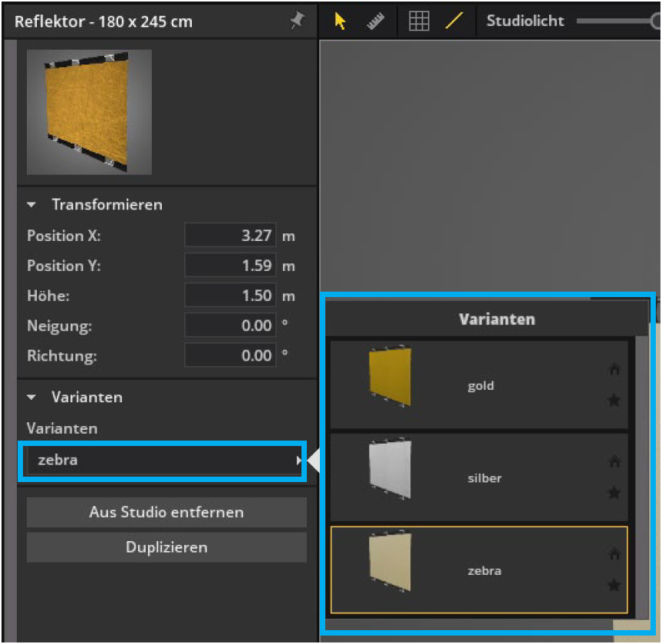Favorite the zebra variant with star

point(614,585)
